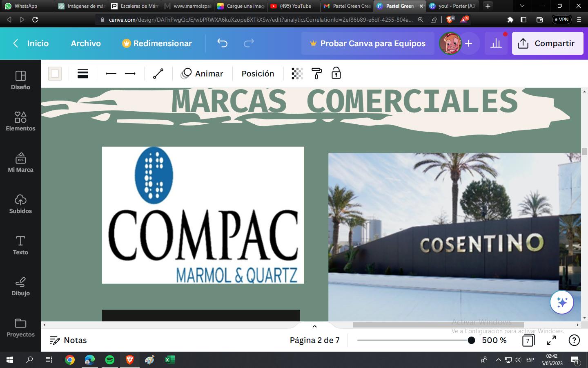
Task: Open the Proyectos panel
Action: pos(20,328)
